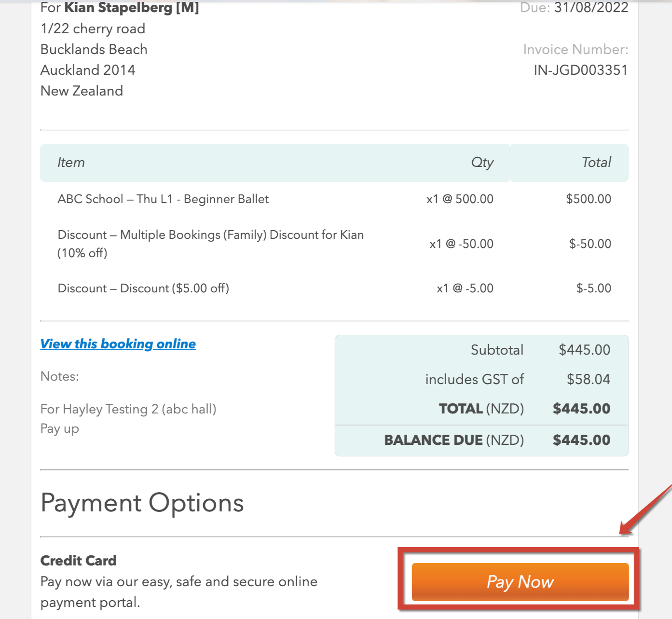672x619 pixels.
Task: Open the View this booking online link
Action: (x=118, y=344)
